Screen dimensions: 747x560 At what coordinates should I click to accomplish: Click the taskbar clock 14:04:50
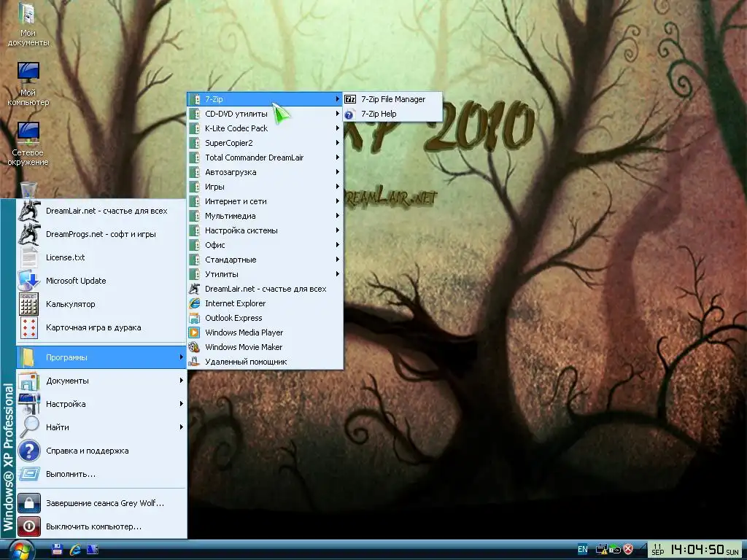(x=697, y=550)
